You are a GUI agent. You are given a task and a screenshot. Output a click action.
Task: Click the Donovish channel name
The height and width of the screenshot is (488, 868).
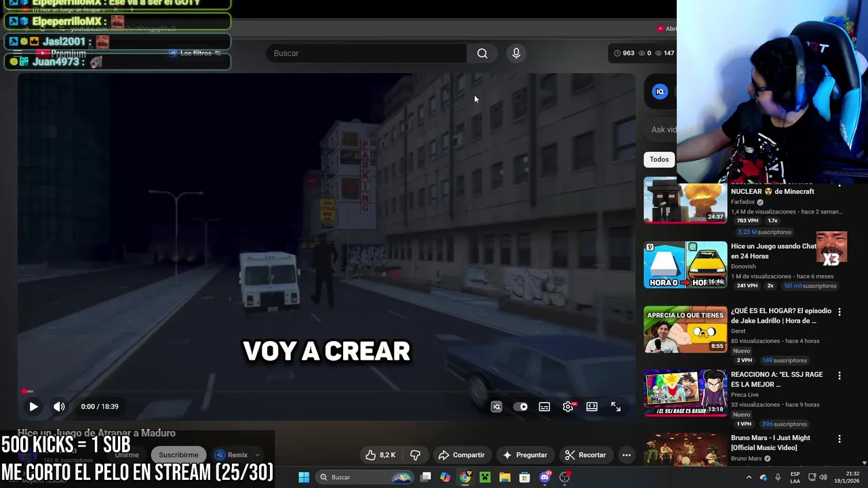[743, 266]
